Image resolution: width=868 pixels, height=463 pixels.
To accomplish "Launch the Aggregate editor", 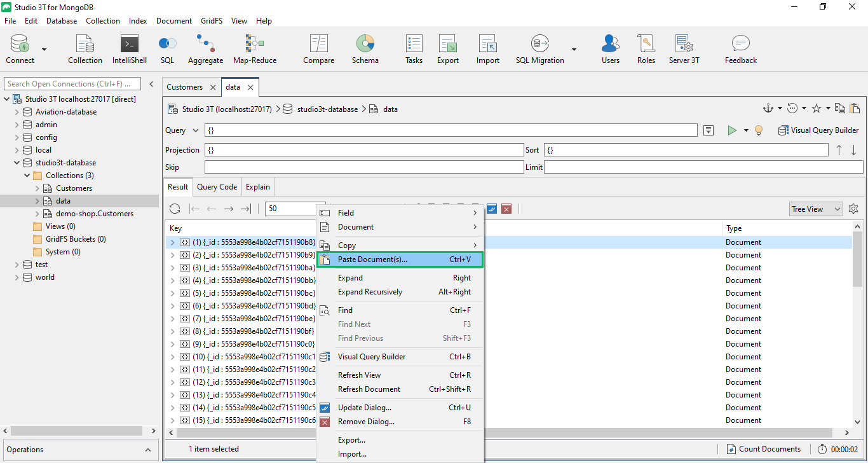I will pos(205,48).
